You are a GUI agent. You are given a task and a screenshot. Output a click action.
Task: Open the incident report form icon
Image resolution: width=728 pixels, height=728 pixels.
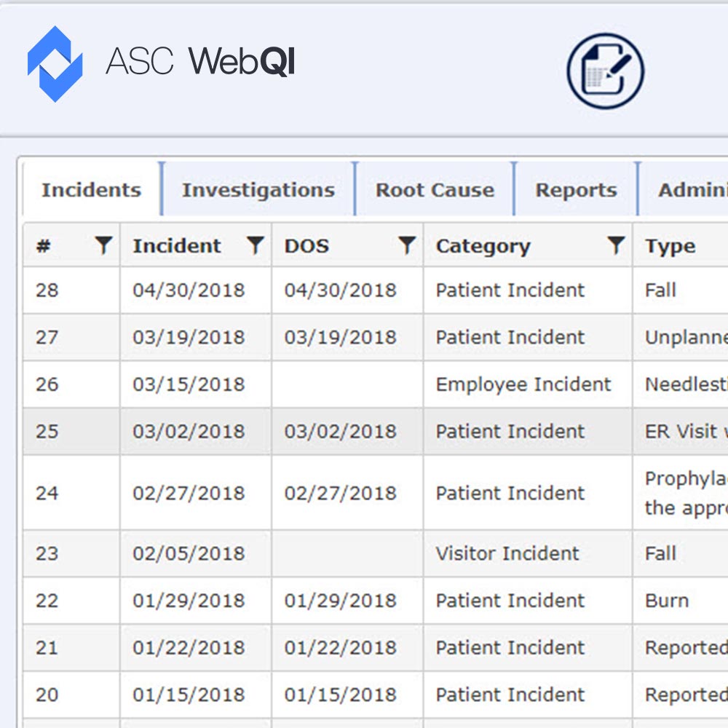point(606,71)
